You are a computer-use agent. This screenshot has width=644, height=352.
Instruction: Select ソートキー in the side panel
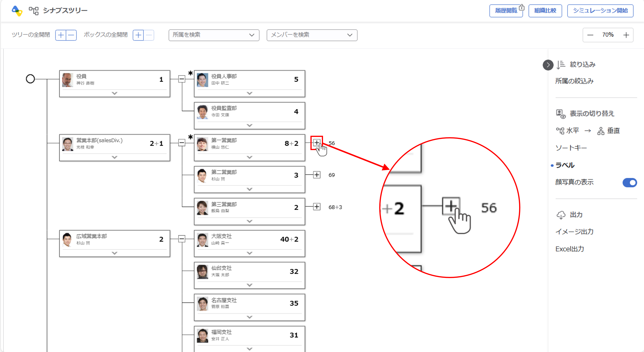tap(571, 148)
